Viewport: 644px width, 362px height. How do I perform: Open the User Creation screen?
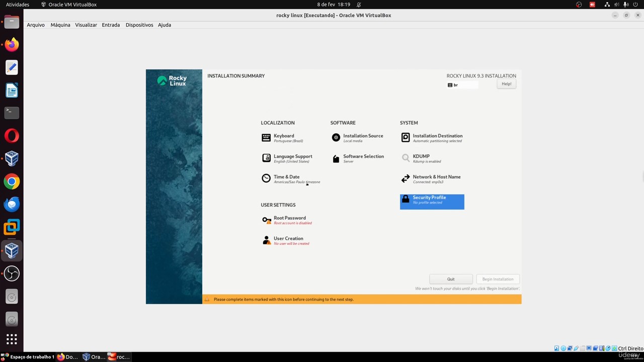click(x=286, y=241)
